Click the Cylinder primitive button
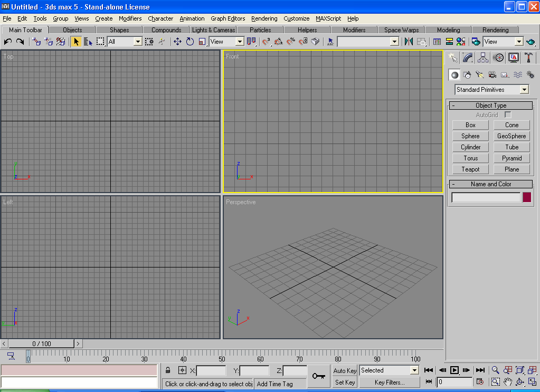540x392 pixels. 470,147
